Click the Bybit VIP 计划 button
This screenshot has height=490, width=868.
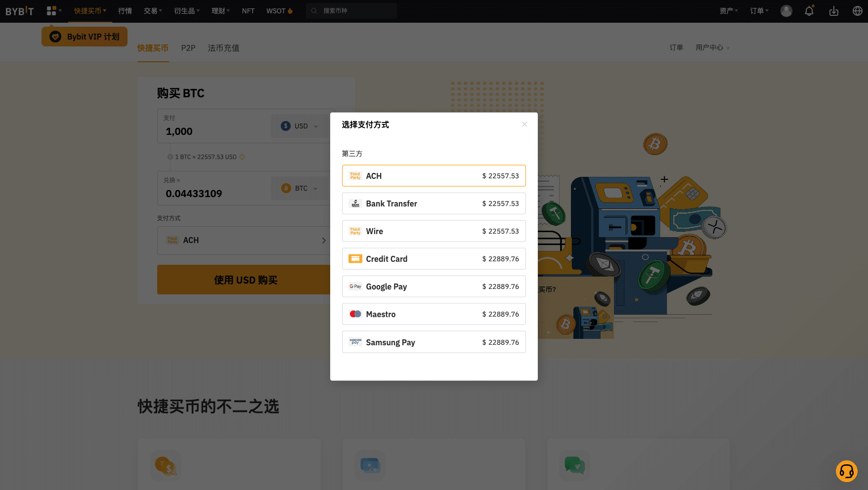(x=85, y=37)
